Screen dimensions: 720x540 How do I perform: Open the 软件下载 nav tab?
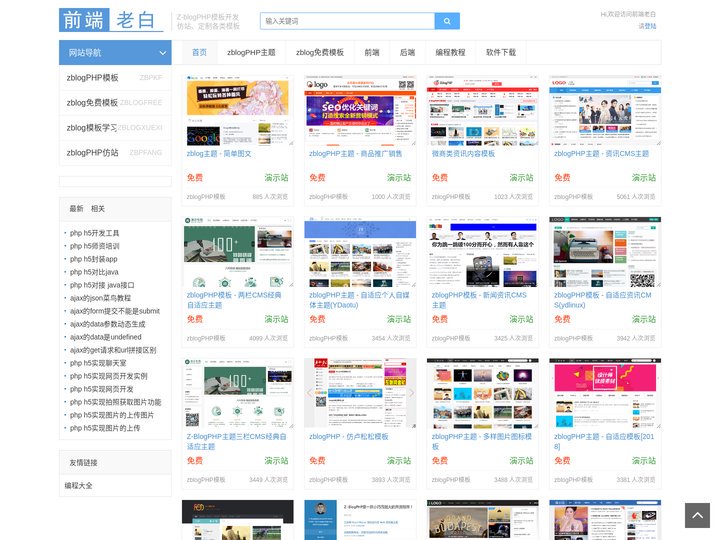(501, 52)
